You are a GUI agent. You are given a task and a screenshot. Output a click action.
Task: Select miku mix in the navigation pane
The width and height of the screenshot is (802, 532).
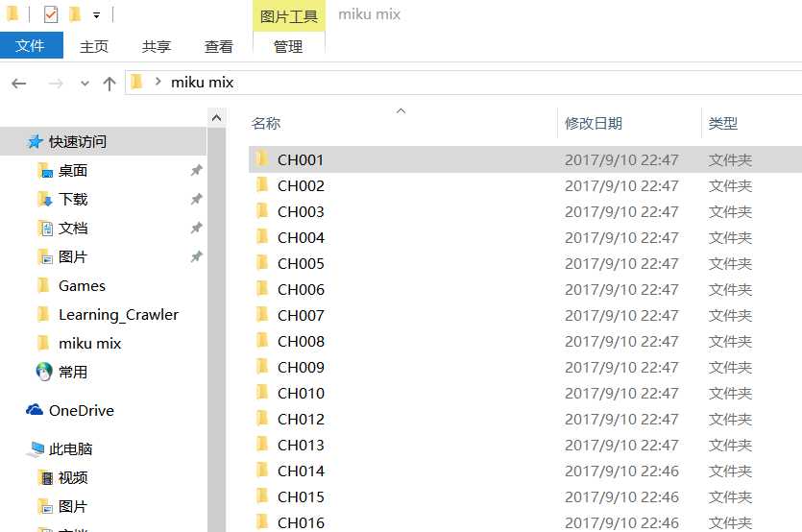pos(90,343)
